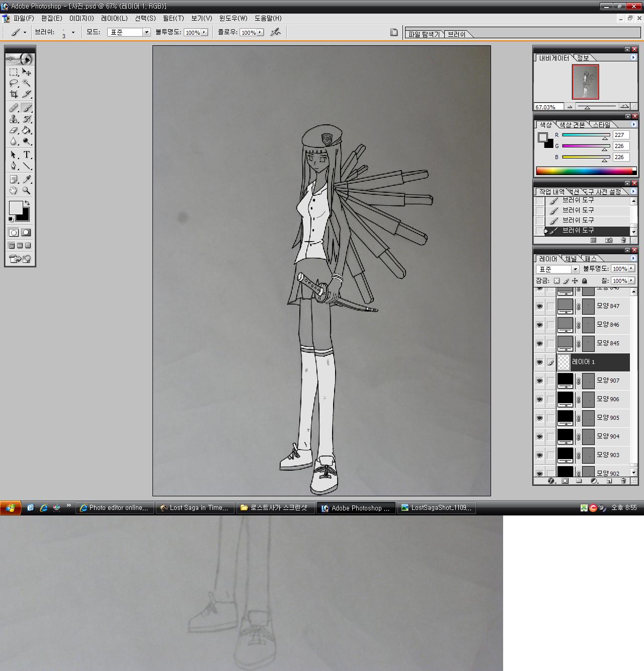Viewport: 644px width, 671px height.
Task: Select the Eyedropper tool
Action: tap(27, 179)
